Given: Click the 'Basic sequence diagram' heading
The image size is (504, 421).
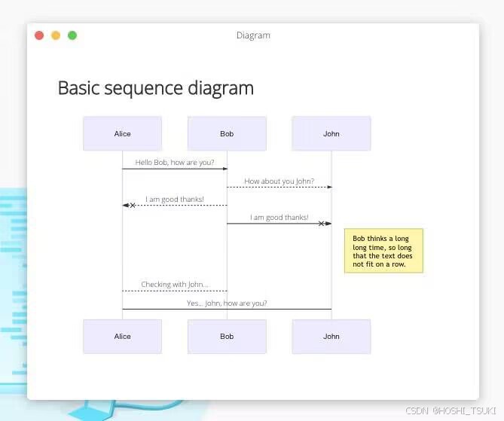Looking at the screenshot, I should pos(156,88).
